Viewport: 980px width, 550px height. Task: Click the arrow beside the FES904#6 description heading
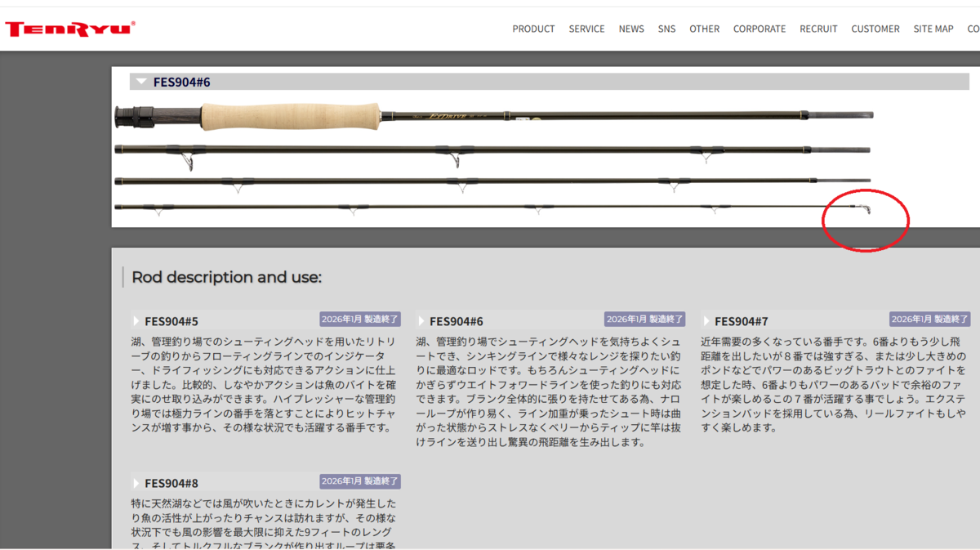[421, 321]
